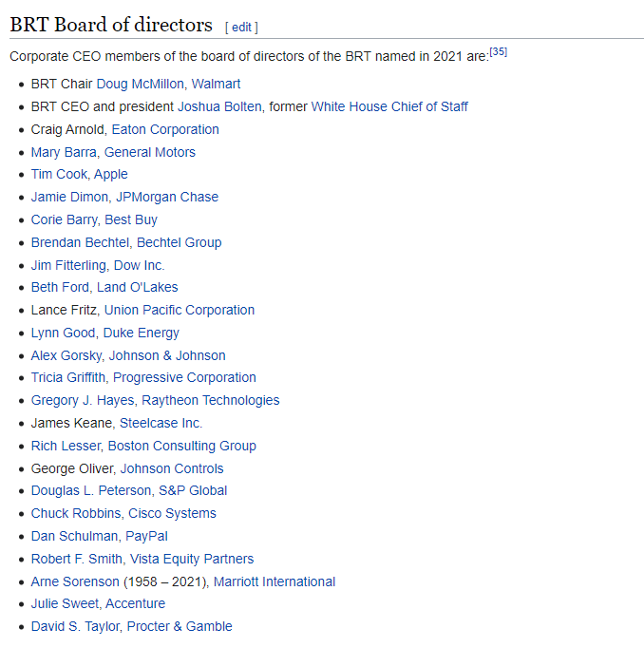Image resolution: width=644 pixels, height=648 pixels.
Task: Open the Progressive Corporation link
Action: [184, 377]
